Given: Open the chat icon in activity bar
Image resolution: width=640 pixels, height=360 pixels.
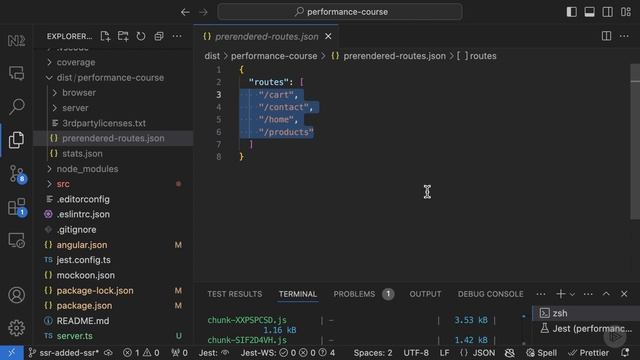Looking at the screenshot, I should coord(17,73).
